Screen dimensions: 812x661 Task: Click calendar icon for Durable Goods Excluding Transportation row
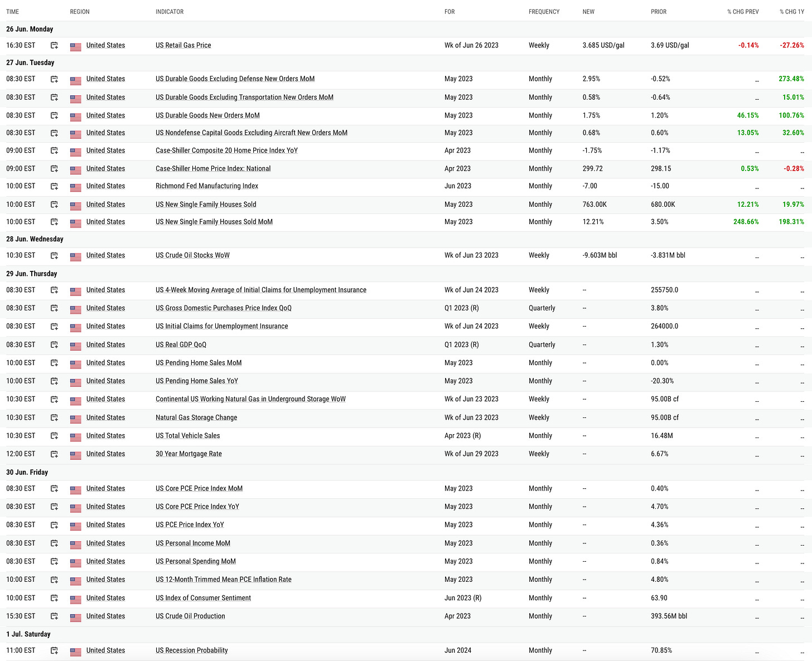(x=54, y=98)
